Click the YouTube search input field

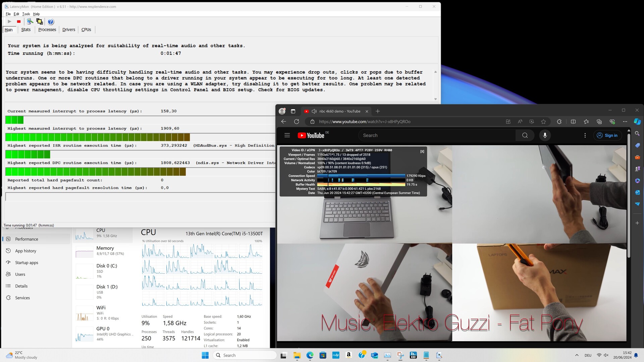436,135
